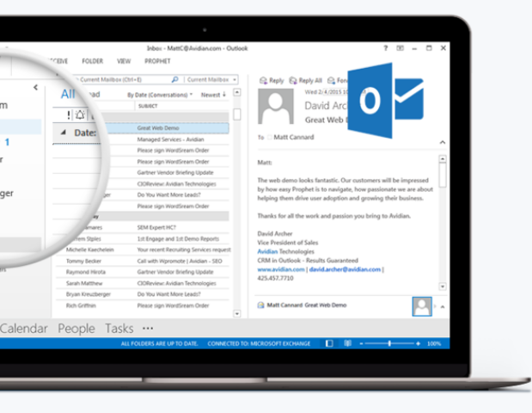
Task: Select the All messages filter
Action: tap(68, 94)
